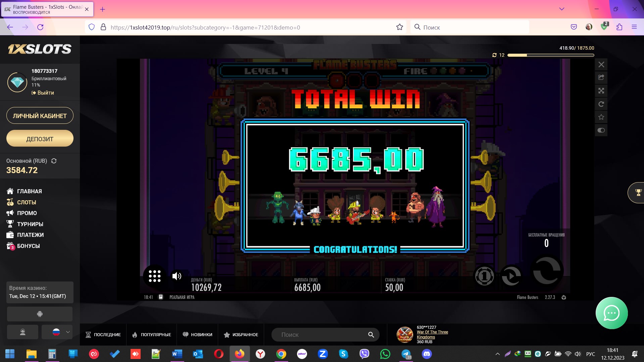Mute the game sound speaker icon
The image size is (644, 362).
(x=177, y=276)
